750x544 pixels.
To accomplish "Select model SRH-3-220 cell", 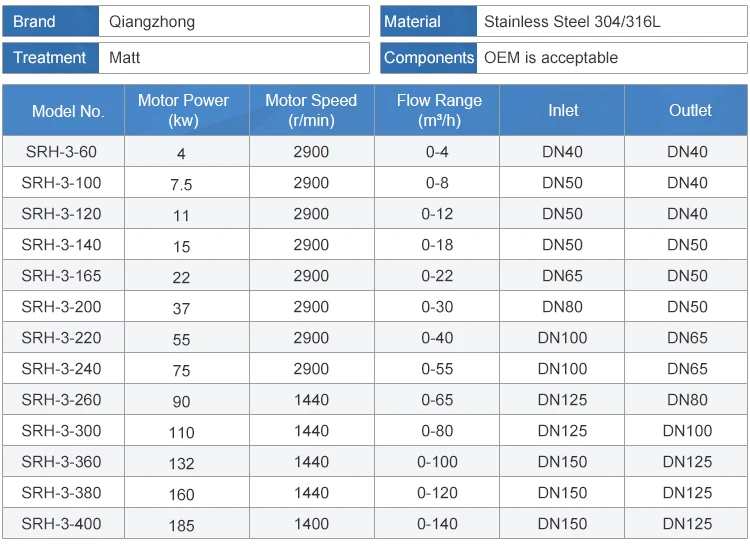I will [64, 338].
